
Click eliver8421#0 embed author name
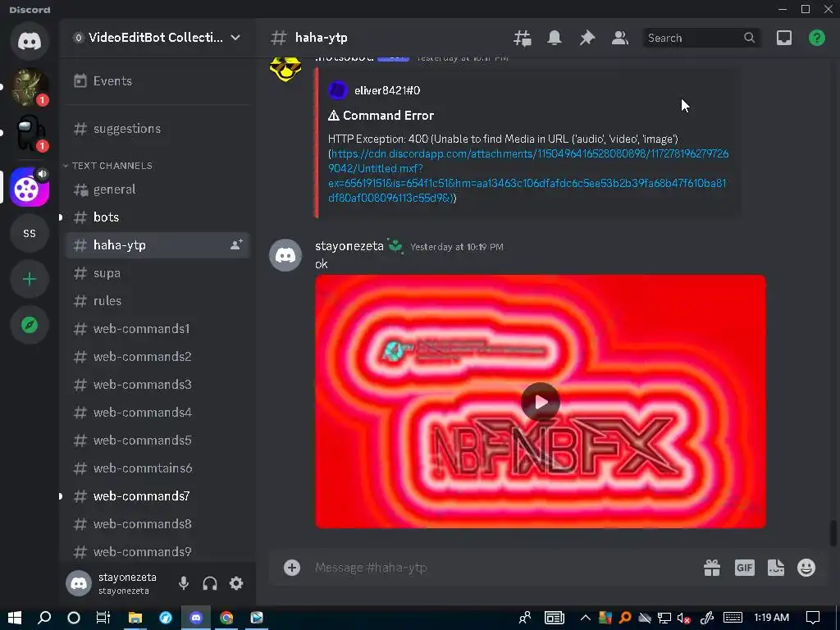(x=387, y=90)
